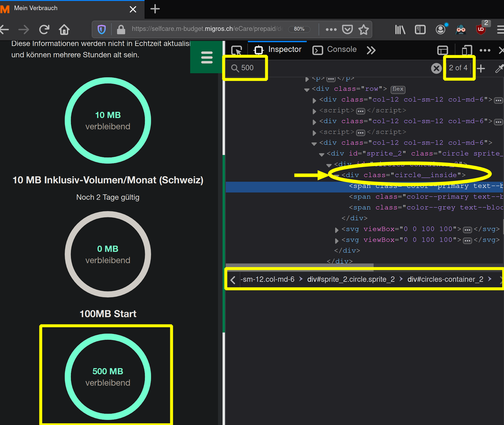Toggle the sidebar view

tap(420, 30)
